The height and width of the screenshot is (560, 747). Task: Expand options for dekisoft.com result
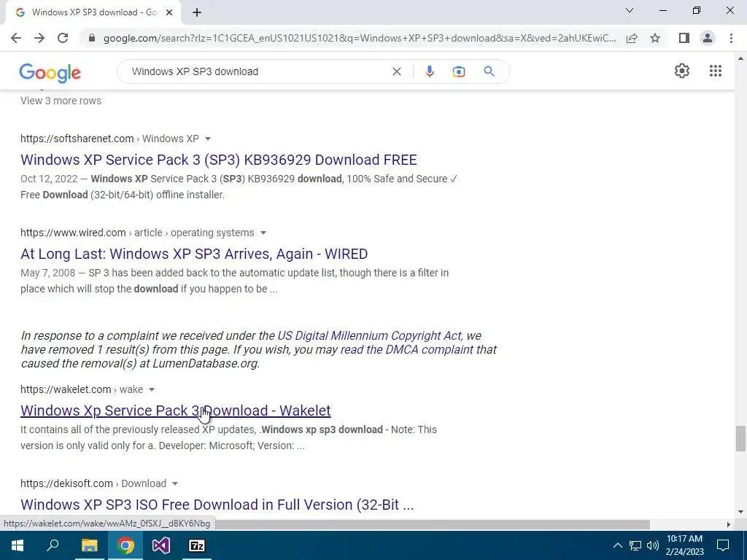[x=175, y=484]
